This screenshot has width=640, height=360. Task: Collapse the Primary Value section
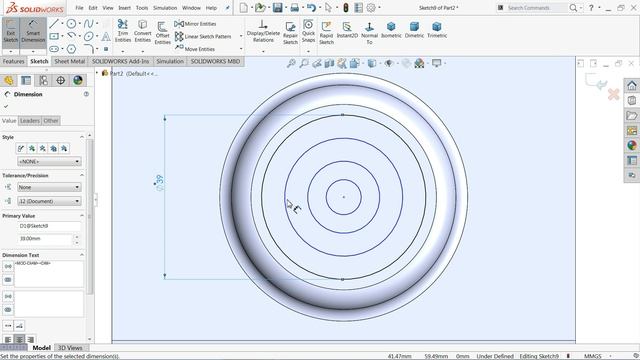coord(82,216)
